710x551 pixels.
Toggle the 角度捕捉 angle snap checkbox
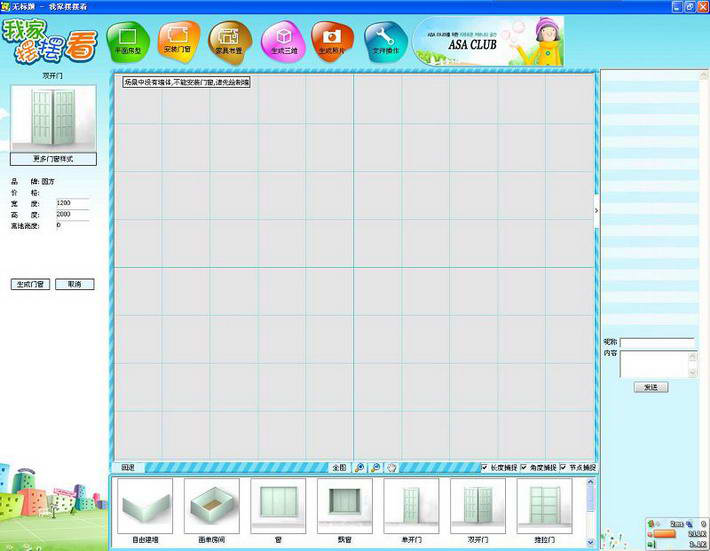click(524, 467)
